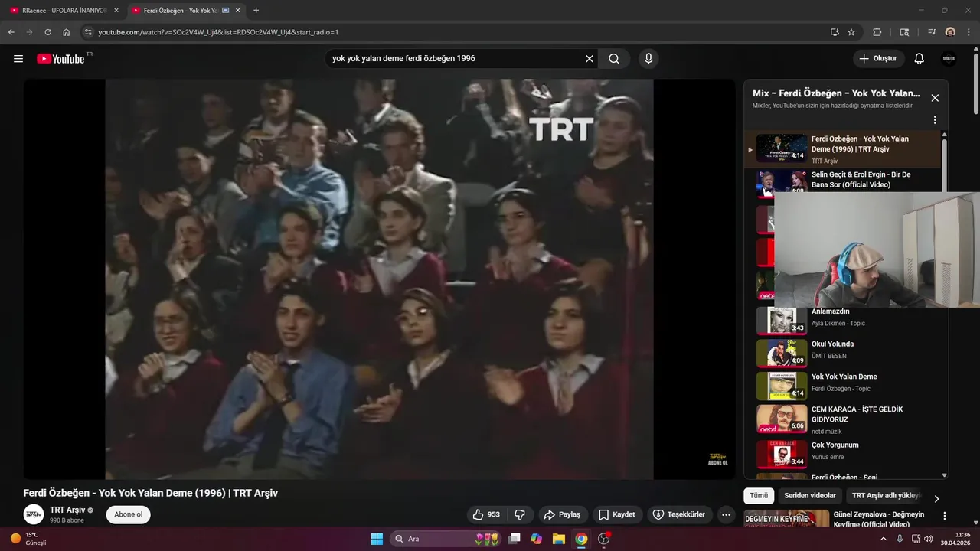This screenshot has width=980, height=551.
Task: Open a new browser tab
Action: pyautogui.click(x=256, y=11)
